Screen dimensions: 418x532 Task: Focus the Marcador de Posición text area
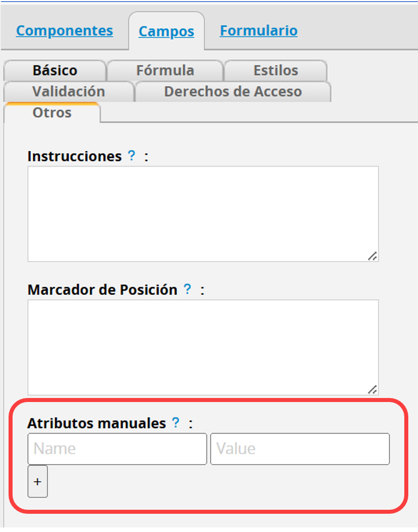pos(203,347)
